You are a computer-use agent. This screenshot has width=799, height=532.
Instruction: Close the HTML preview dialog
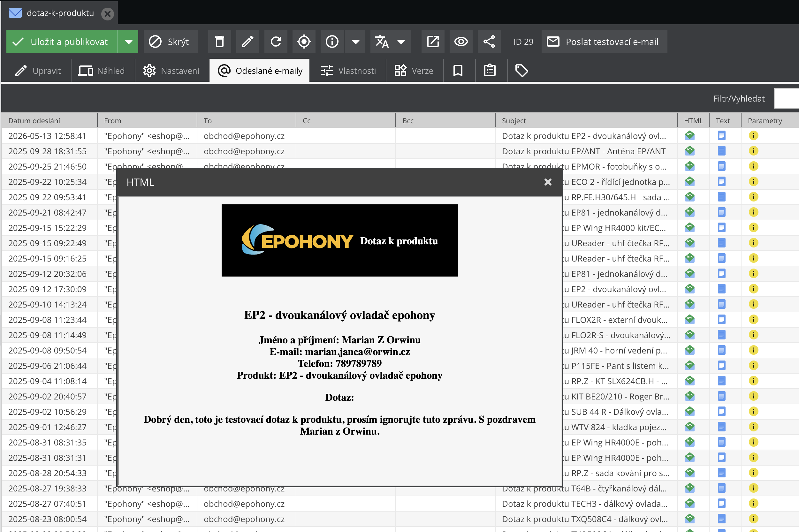[548, 182]
